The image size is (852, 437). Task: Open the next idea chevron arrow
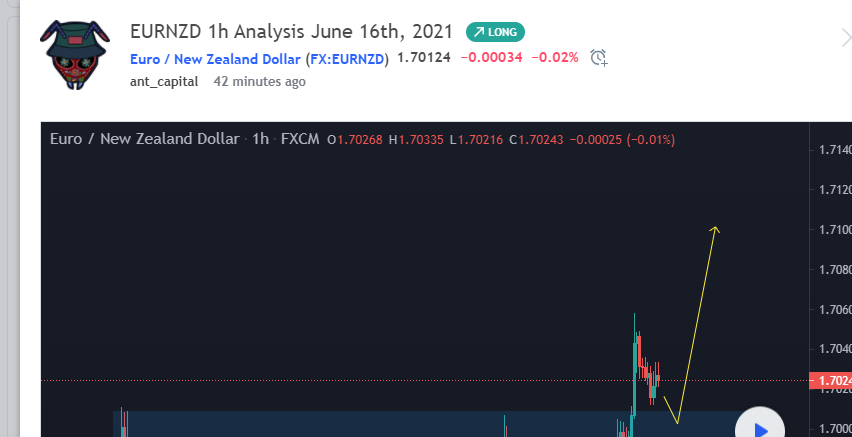pos(844,38)
